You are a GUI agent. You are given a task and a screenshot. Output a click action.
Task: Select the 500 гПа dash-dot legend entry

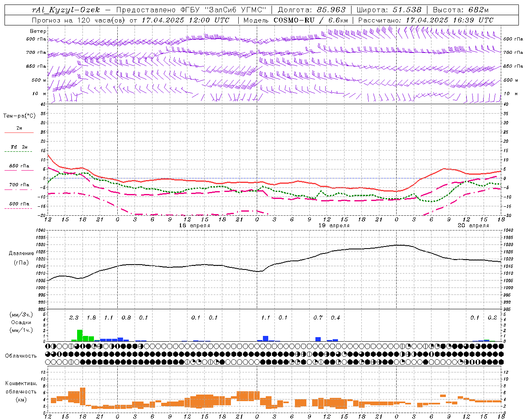[19, 204]
